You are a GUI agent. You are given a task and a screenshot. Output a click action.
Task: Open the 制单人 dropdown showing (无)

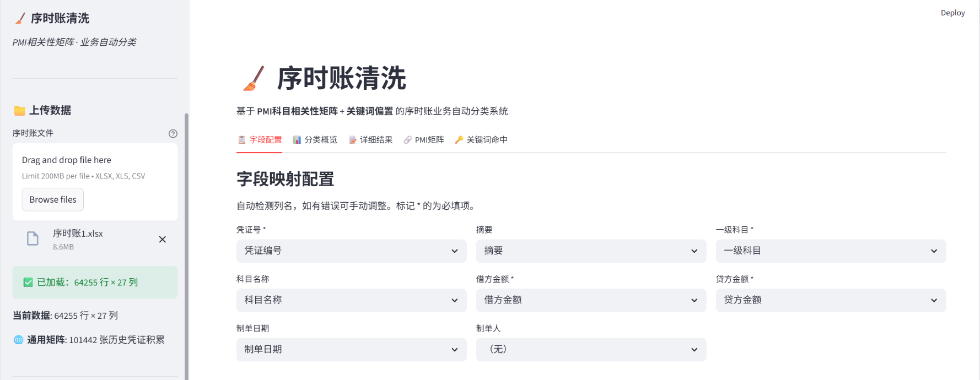click(x=591, y=350)
